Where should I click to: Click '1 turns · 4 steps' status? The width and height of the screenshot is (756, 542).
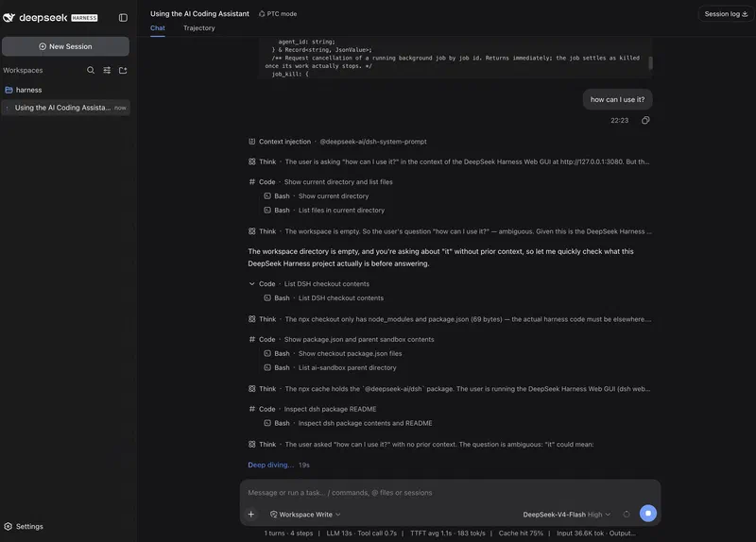288,534
